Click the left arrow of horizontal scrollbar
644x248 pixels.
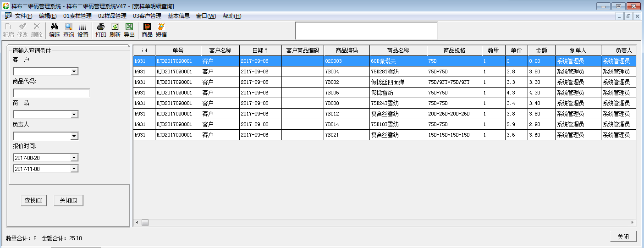point(137,222)
